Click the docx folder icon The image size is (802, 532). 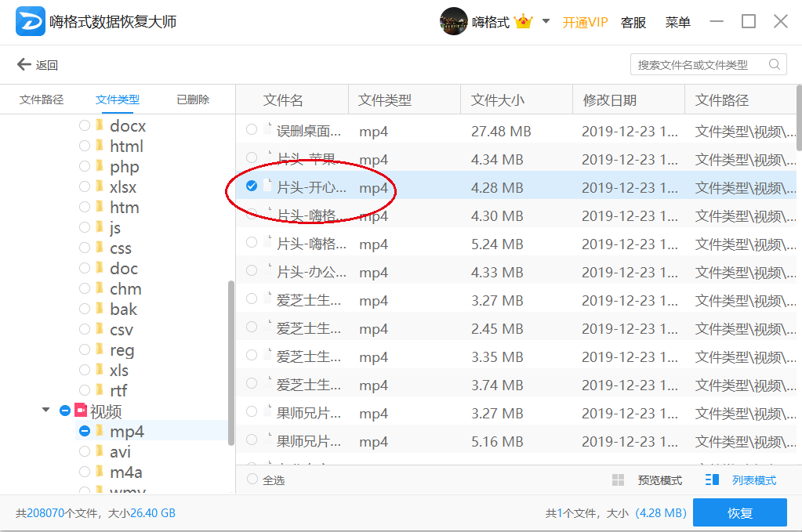click(100, 125)
